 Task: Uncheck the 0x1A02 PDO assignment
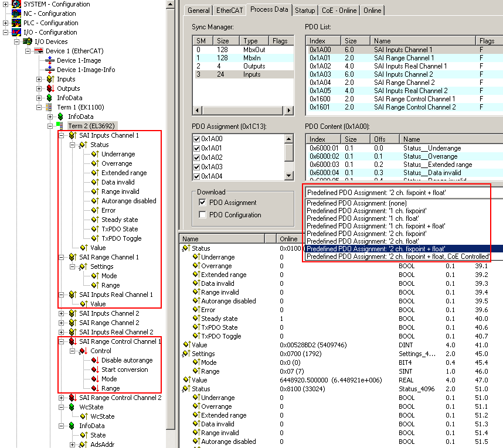(x=196, y=158)
